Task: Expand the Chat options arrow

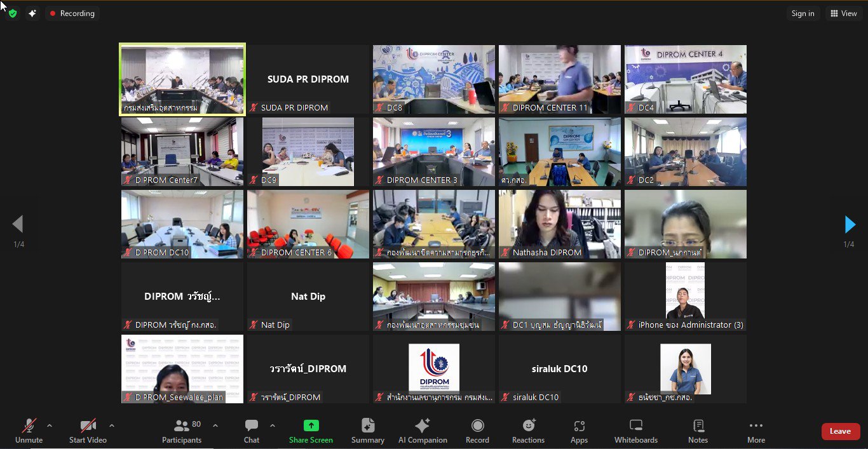Action: pyautogui.click(x=273, y=426)
